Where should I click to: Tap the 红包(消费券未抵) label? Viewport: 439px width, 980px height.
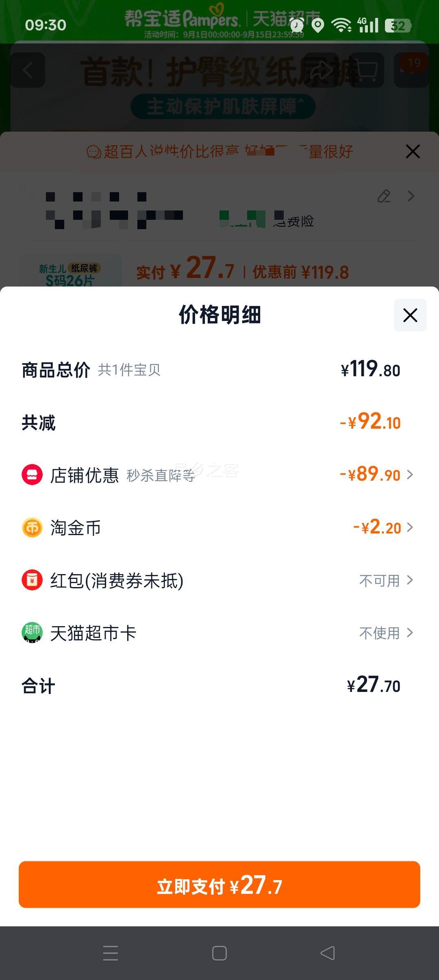(117, 580)
